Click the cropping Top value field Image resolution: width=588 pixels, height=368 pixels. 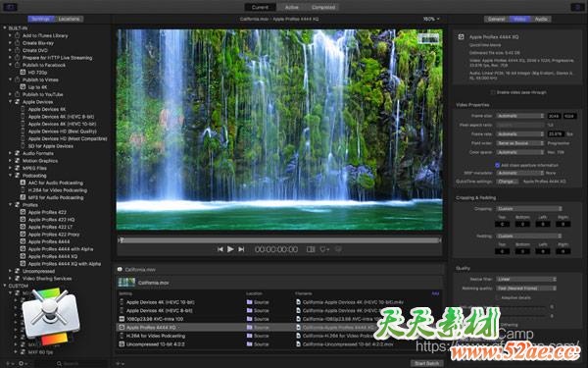[x=502, y=224]
